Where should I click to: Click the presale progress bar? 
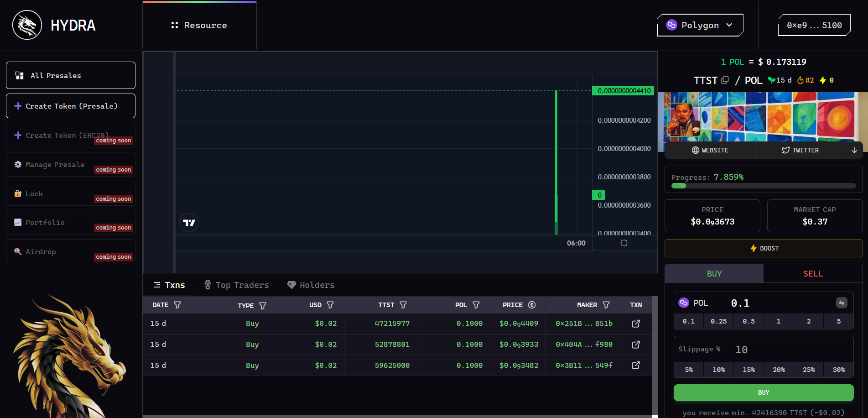point(764,186)
